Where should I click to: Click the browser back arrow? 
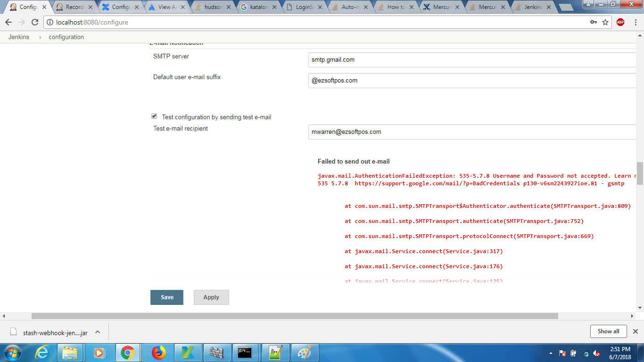tap(8, 22)
